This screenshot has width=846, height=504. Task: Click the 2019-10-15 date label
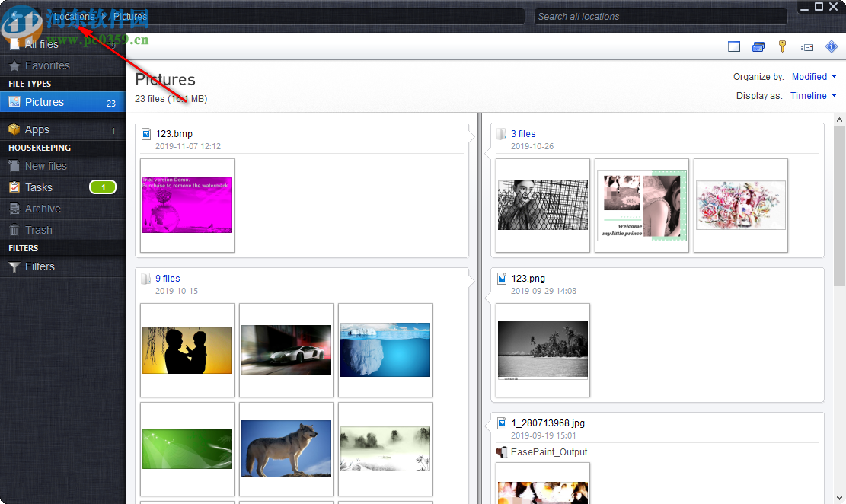[x=177, y=291]
